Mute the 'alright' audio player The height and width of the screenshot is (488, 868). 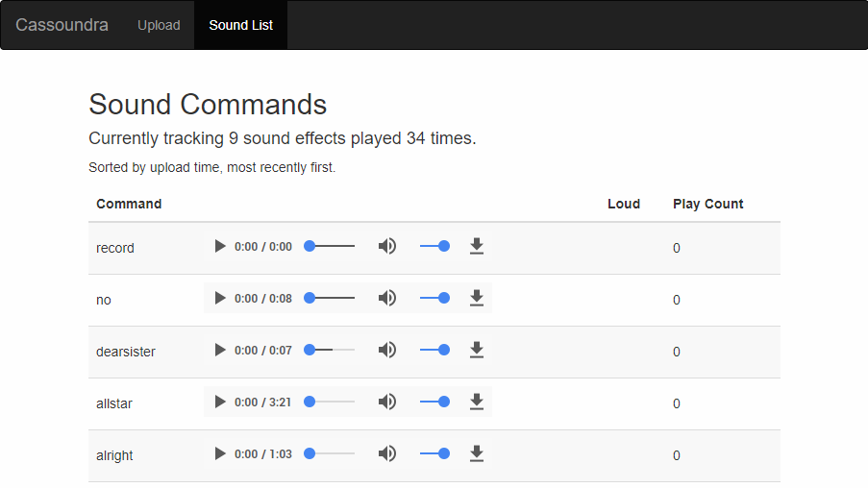click(387, 453)
